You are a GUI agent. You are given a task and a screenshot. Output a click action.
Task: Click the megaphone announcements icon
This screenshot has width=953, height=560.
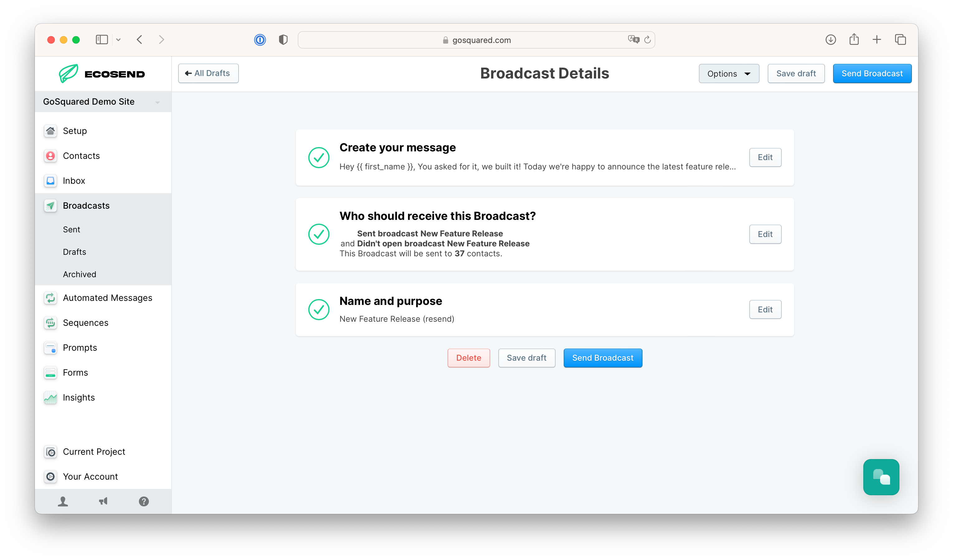point(103,502)
